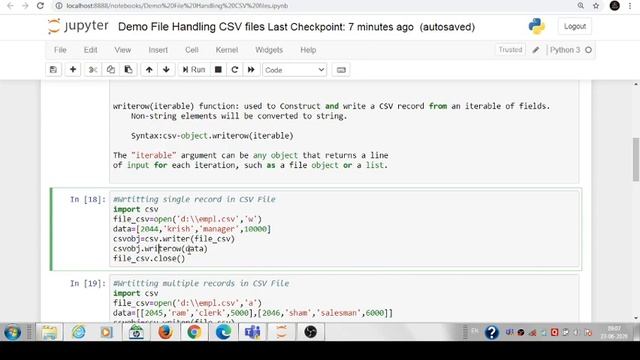Restart the kernel icon

[235, 70]
